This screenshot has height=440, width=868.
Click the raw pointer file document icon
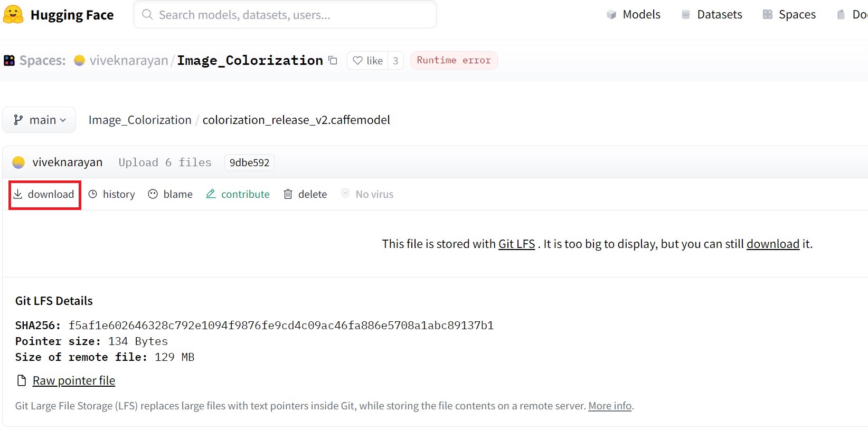point(22,380)
